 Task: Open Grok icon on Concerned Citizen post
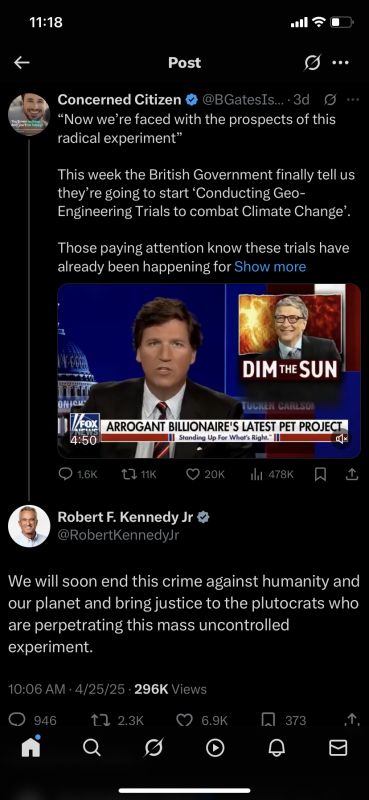[330, 99]
